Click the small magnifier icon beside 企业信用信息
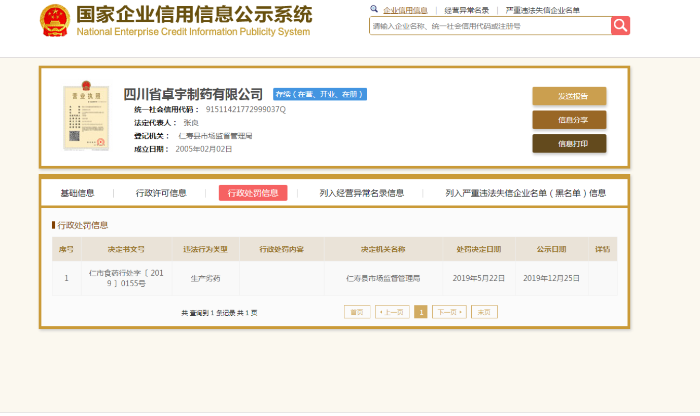 (374, 8)
